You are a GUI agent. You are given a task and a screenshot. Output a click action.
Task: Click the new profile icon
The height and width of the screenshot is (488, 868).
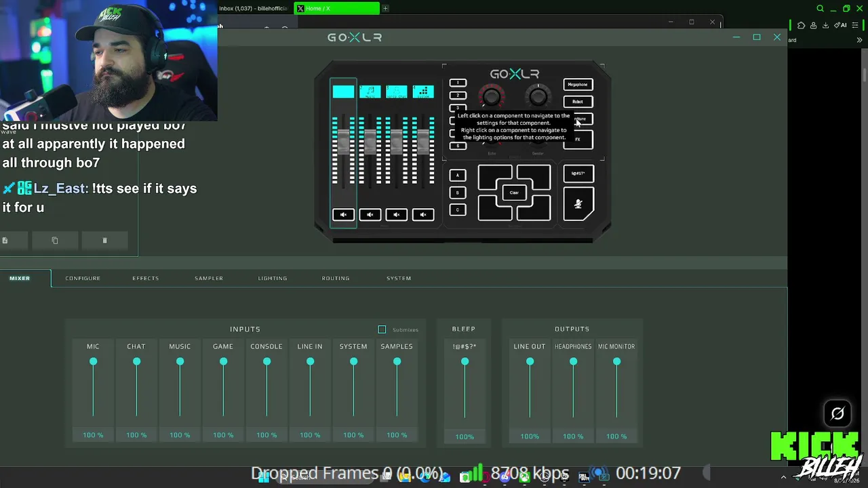(x=5, y=241)
